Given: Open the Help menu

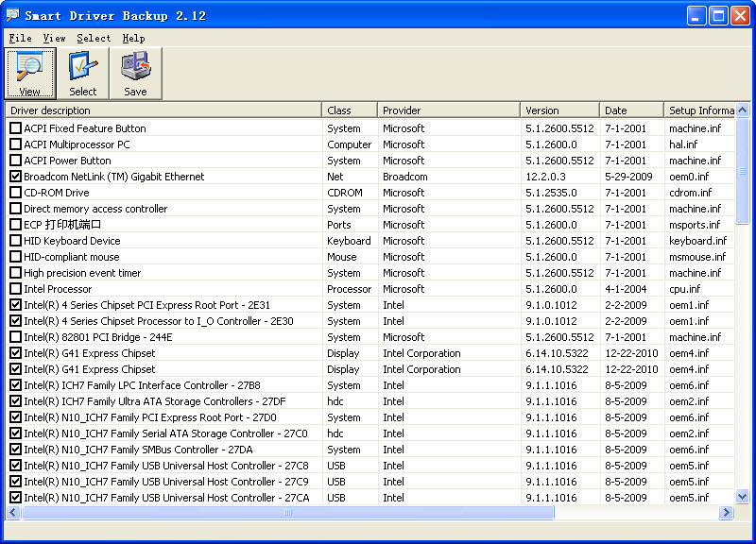Looking at the screenshot, I should pos(133,38).
